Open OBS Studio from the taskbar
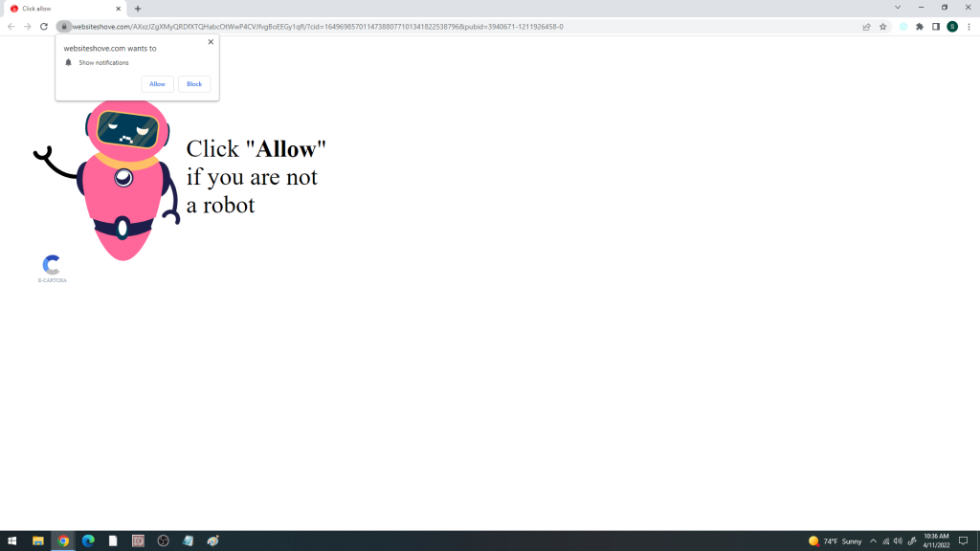 point(162,540)
